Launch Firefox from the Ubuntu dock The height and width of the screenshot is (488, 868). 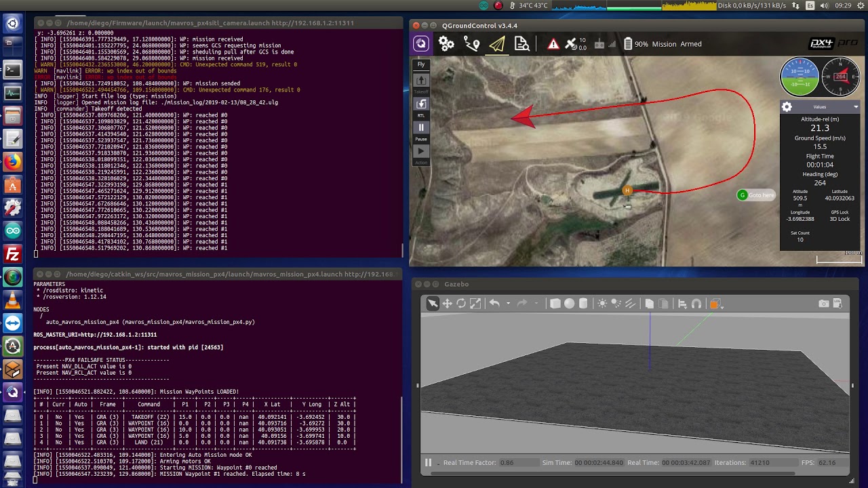coord(12,162)
